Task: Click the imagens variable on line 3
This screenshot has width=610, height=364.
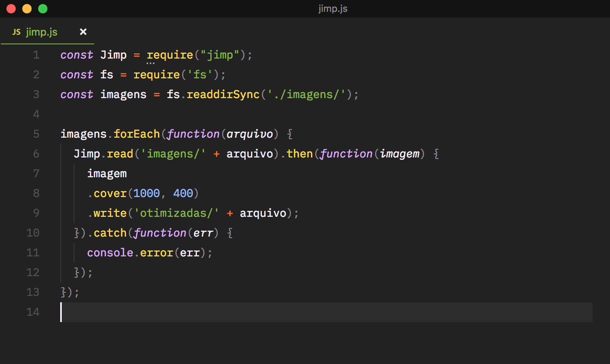Action: tap(123, 95)
